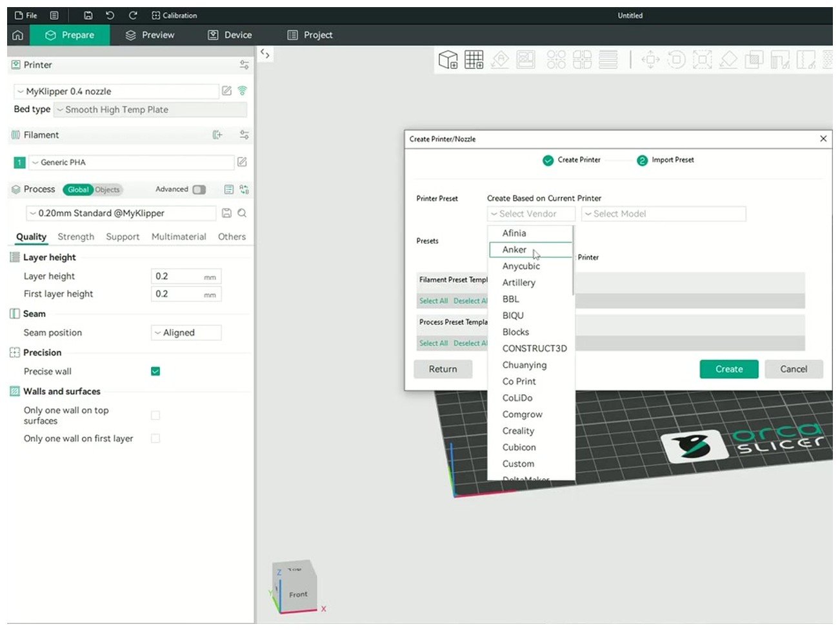840x631 pixels.
Task: Click the green Wi-Fi connection icon
Action: coord(242,91)
